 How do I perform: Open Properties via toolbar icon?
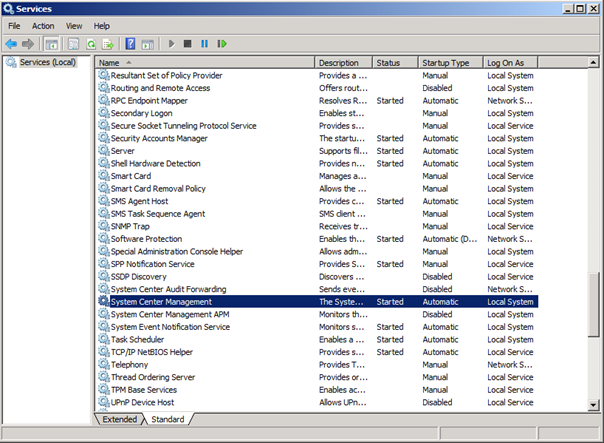[73, 44]
